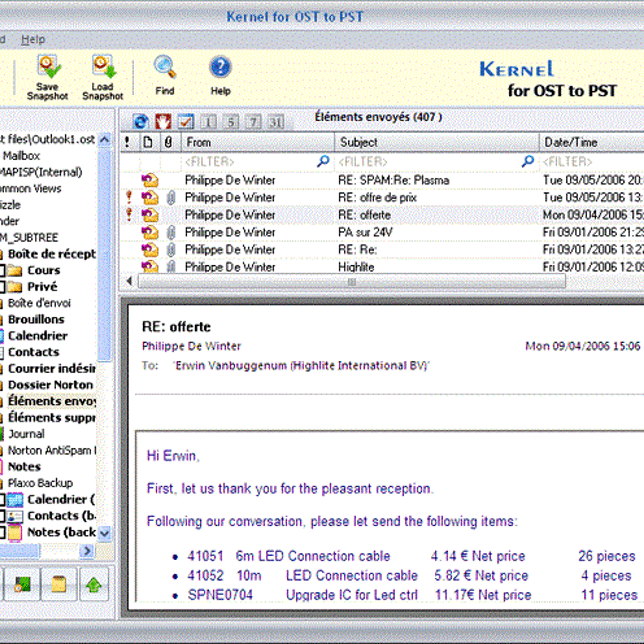Select the Contacts folder in tree

click(34, 352)
